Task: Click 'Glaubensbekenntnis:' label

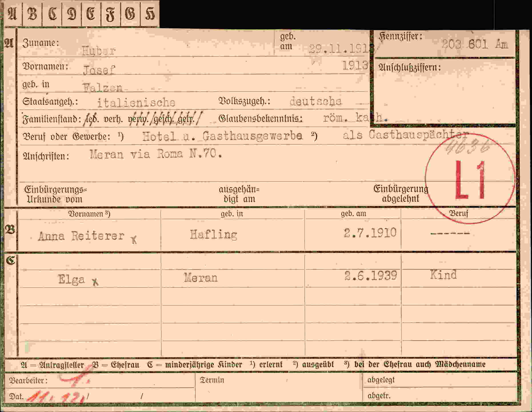Action: point(260,118)
